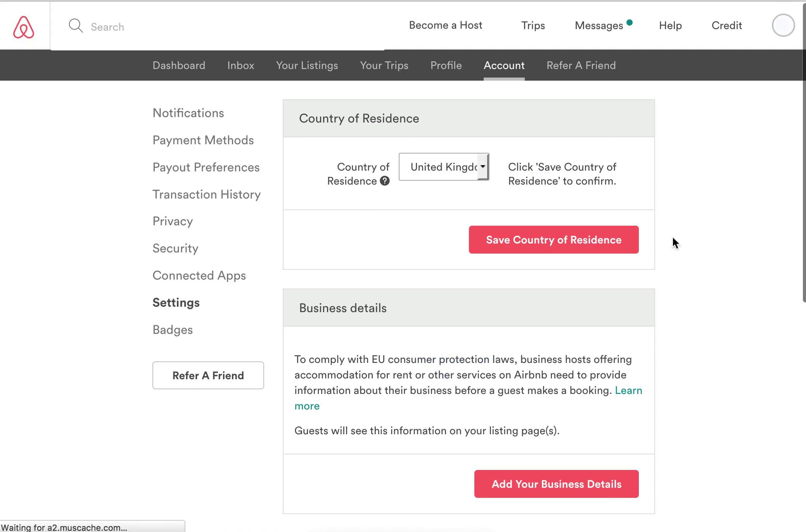Select Payout Preferences in sidebar
The width and height of the screenshot is (806, 532).
(206, 167)
